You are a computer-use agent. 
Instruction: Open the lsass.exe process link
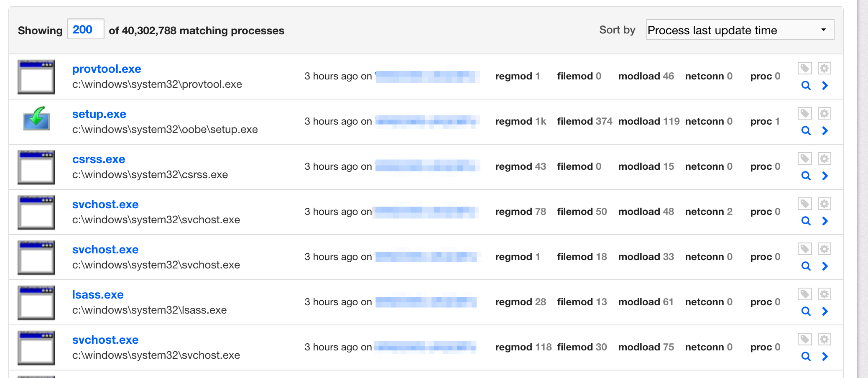98,295
